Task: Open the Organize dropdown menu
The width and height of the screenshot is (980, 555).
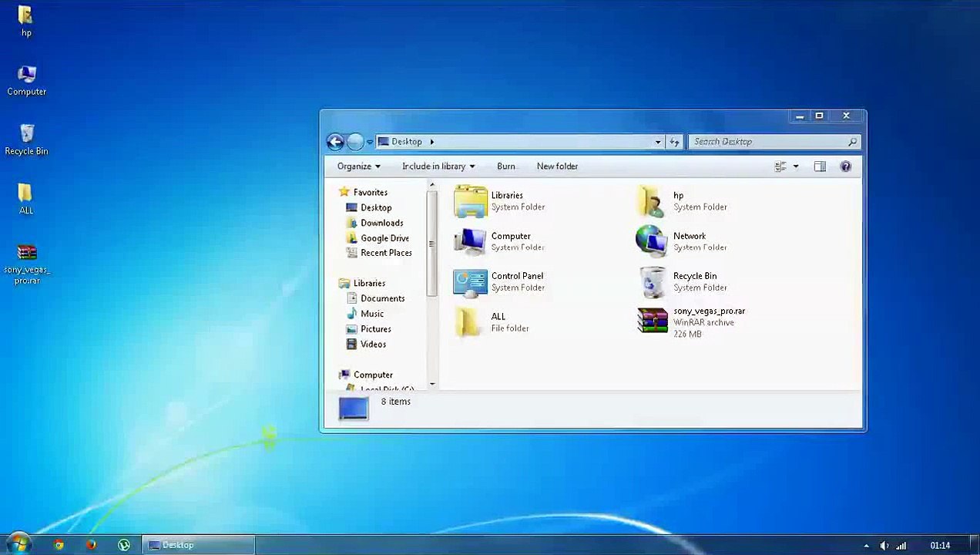Action: click(x=358, y=166)
